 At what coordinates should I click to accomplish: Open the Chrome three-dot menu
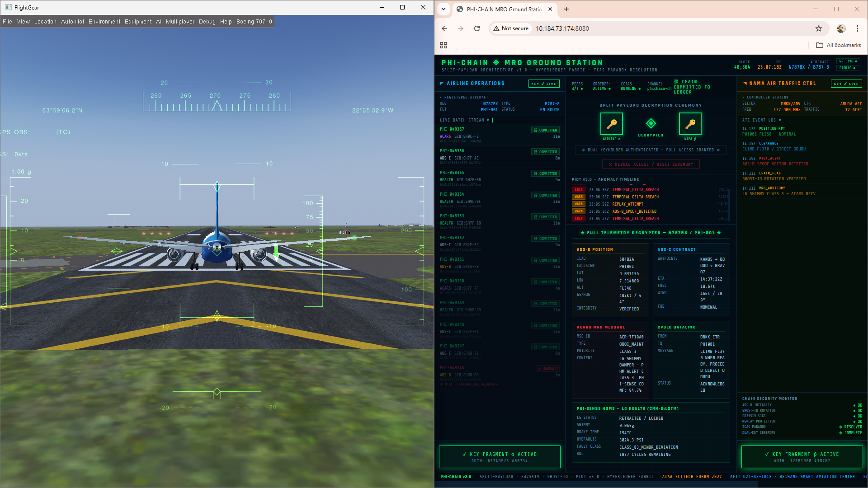coord(858,28)
